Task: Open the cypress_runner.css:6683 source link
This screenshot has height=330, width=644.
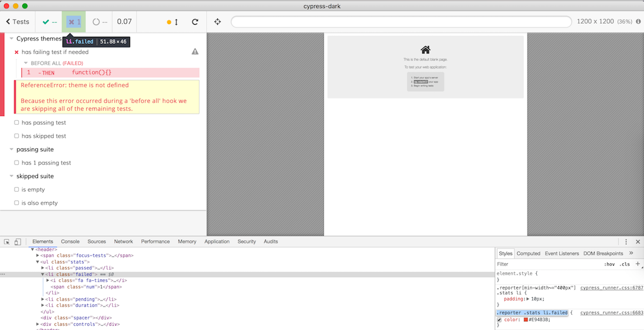Action: pos(611,313)
